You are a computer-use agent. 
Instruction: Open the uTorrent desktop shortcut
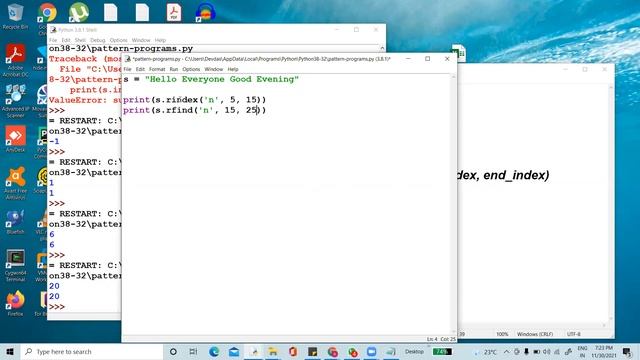pos(79,12)
